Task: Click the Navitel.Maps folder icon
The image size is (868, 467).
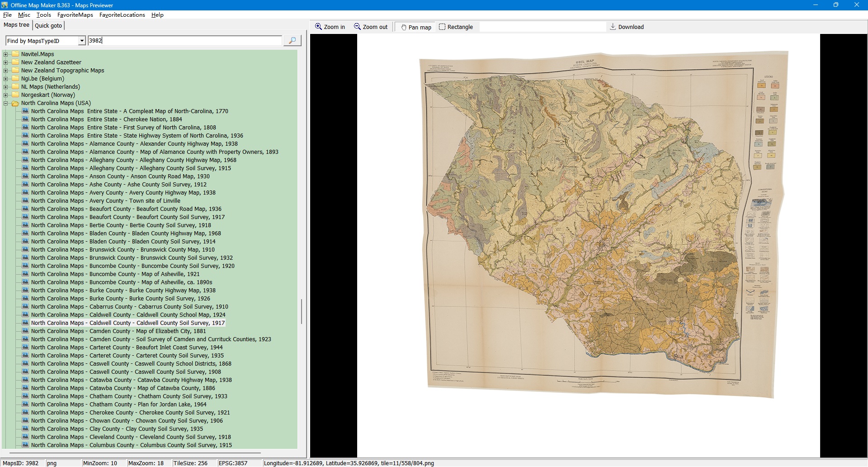Action: tap(15, 54)
